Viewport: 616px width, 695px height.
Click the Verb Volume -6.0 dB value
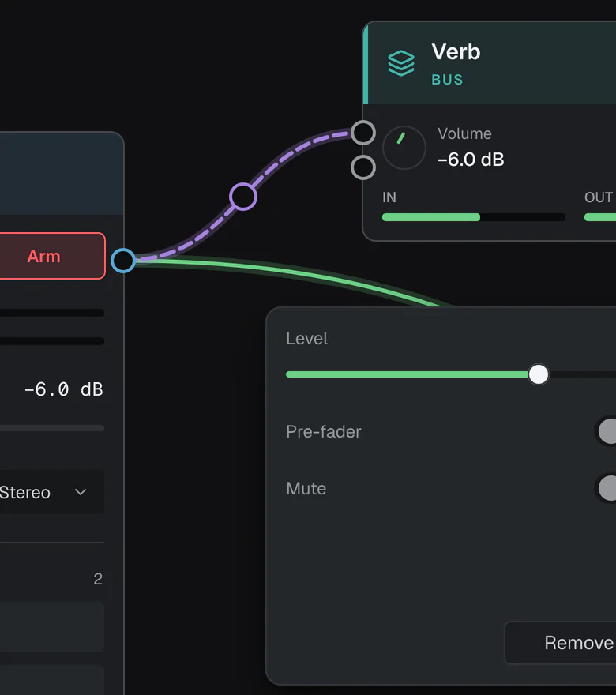pos(471,160)
